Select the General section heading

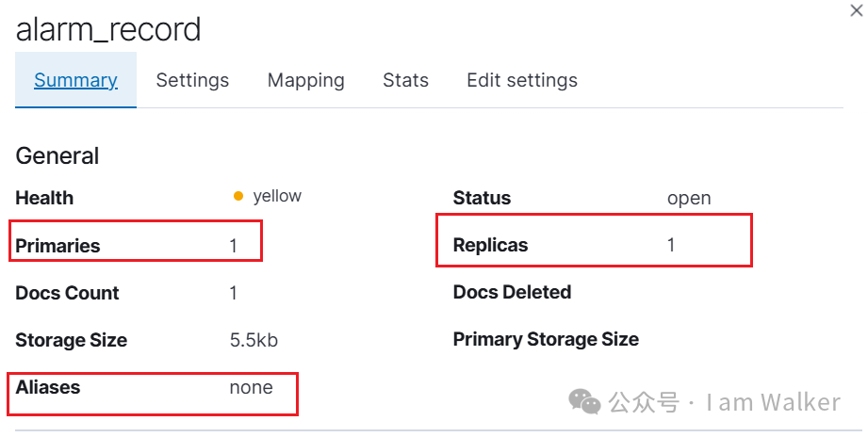pos(57,155)
